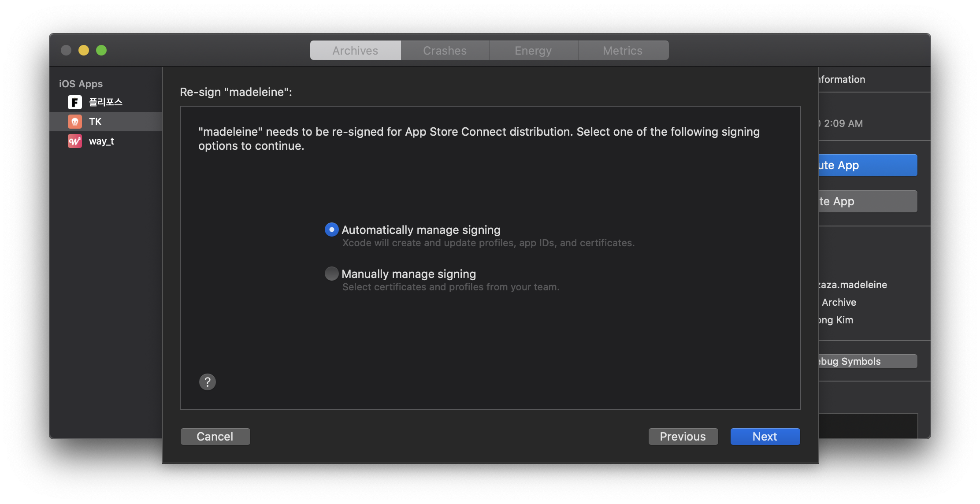Image resolution: width=980 pixels, height=504 pixels.
Task: Click the gray Validate App button
Action: click(867, 201)
